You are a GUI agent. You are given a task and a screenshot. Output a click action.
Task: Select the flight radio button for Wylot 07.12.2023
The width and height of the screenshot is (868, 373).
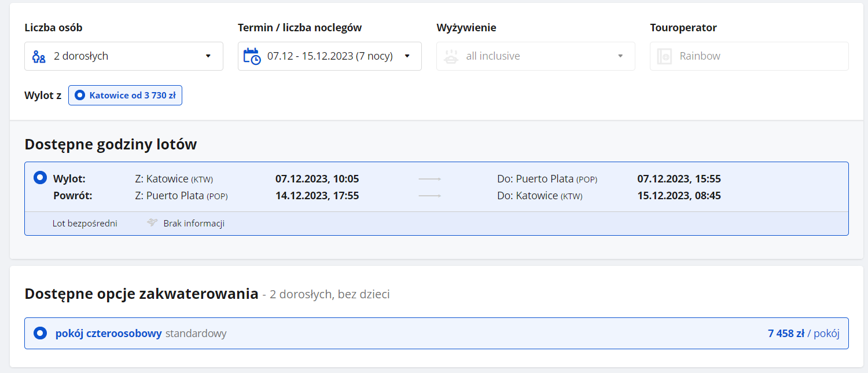(x=40, y=177)
